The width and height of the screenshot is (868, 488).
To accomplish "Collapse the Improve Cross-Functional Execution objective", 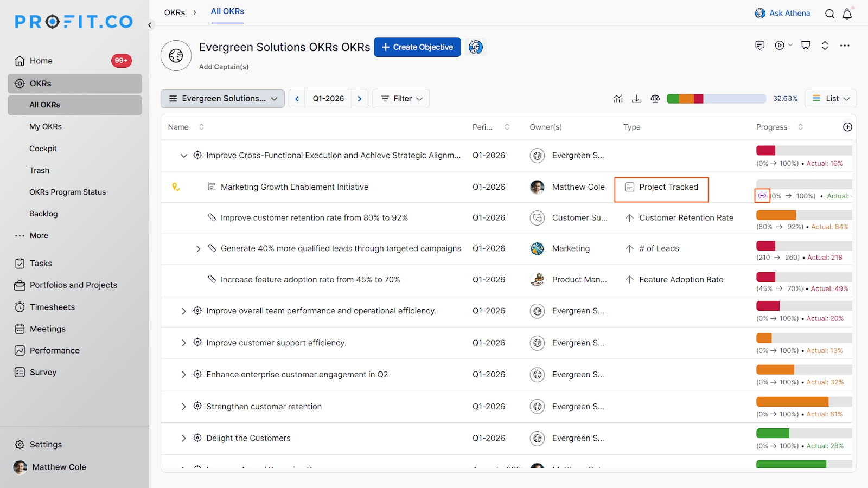I will 184,156.
